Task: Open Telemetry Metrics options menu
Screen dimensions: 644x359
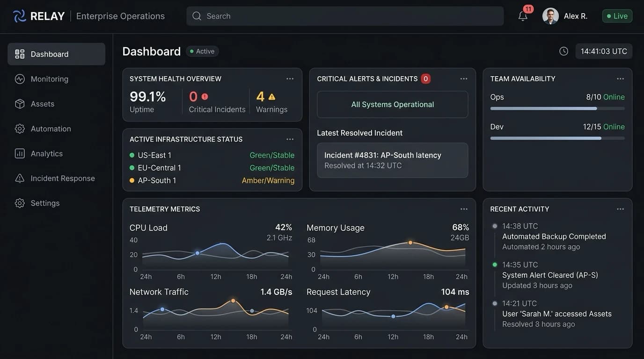Action: [464, 209]
